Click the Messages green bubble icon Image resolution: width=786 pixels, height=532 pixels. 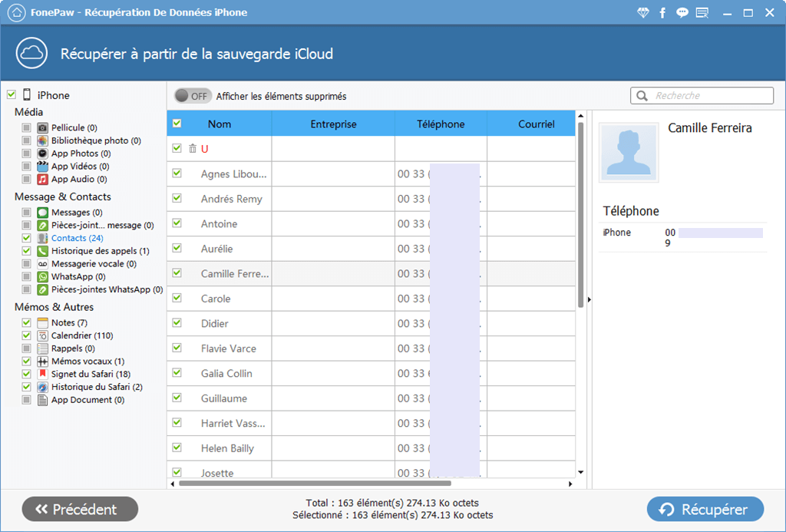coord(43,213)
